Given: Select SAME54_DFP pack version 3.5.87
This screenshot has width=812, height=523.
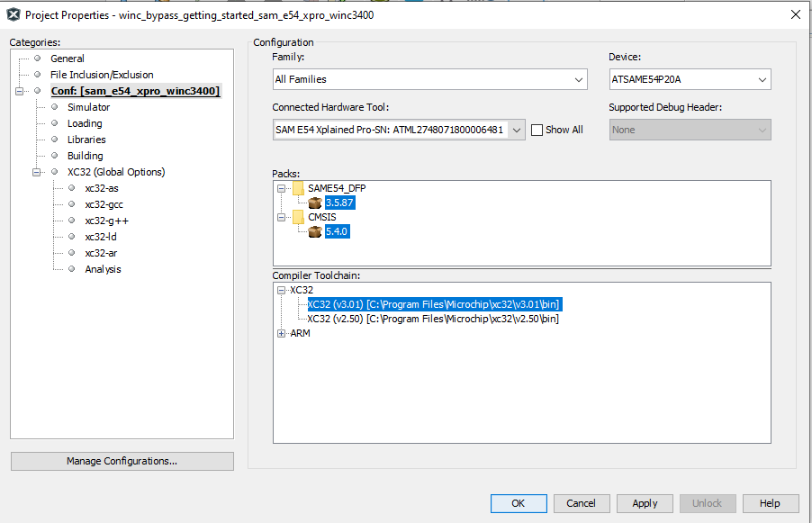Looking at the screenshot, I should 339,203.
